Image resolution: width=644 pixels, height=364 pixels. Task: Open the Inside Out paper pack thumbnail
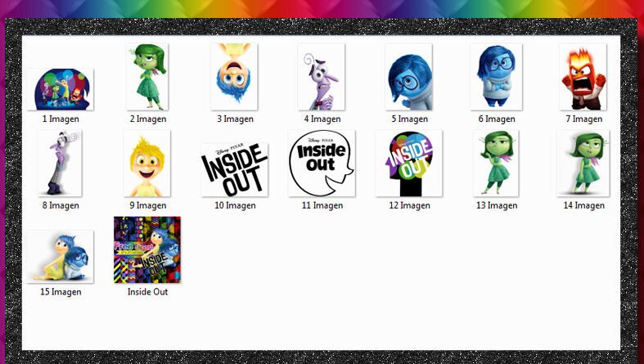[147, 249]
